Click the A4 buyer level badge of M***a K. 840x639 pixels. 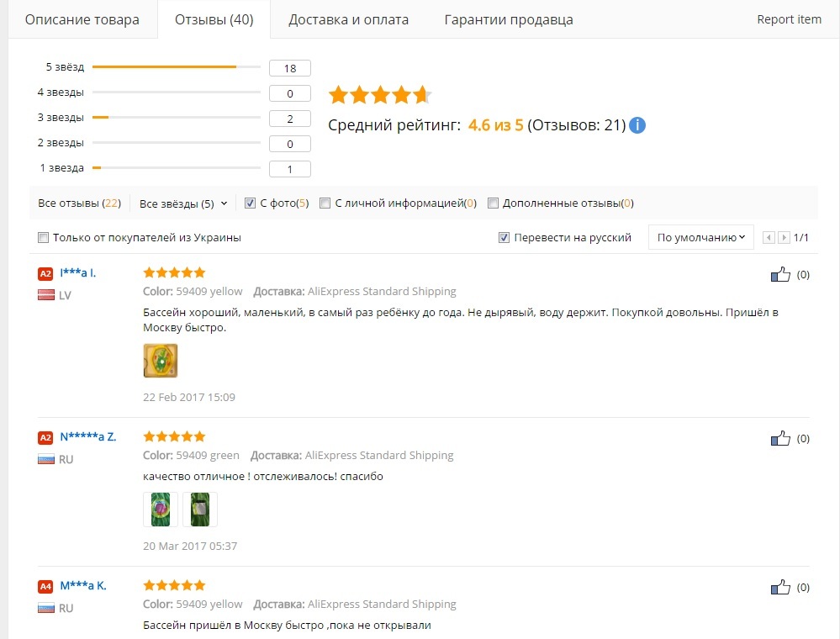(45, 586)
